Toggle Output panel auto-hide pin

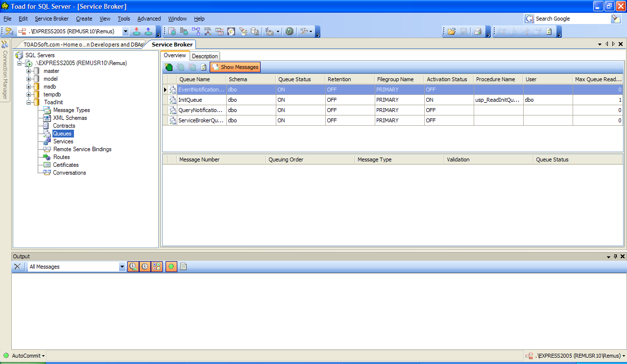(616, 256)
